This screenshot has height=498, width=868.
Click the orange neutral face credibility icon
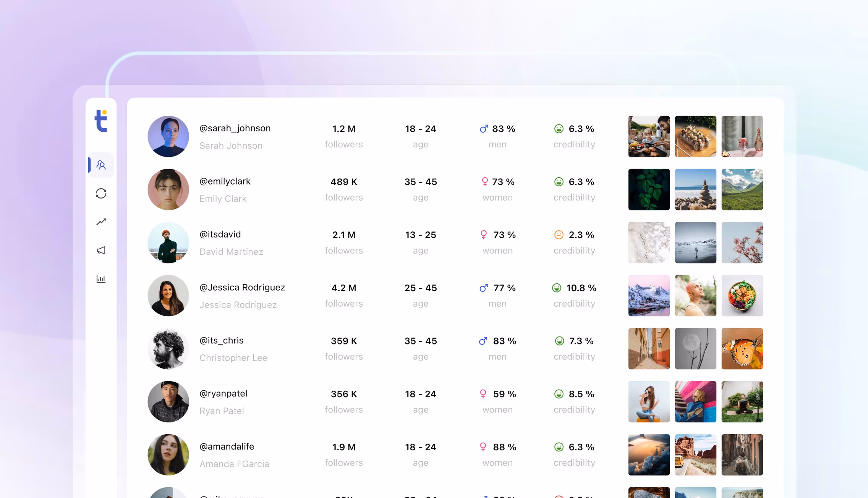coord(559,235)
